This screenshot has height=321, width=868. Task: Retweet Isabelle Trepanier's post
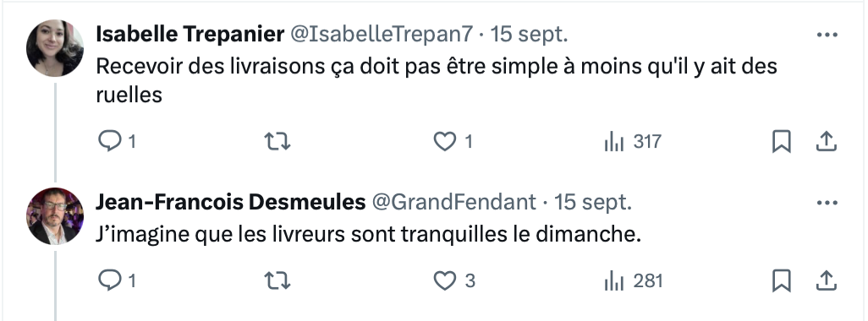277,141
